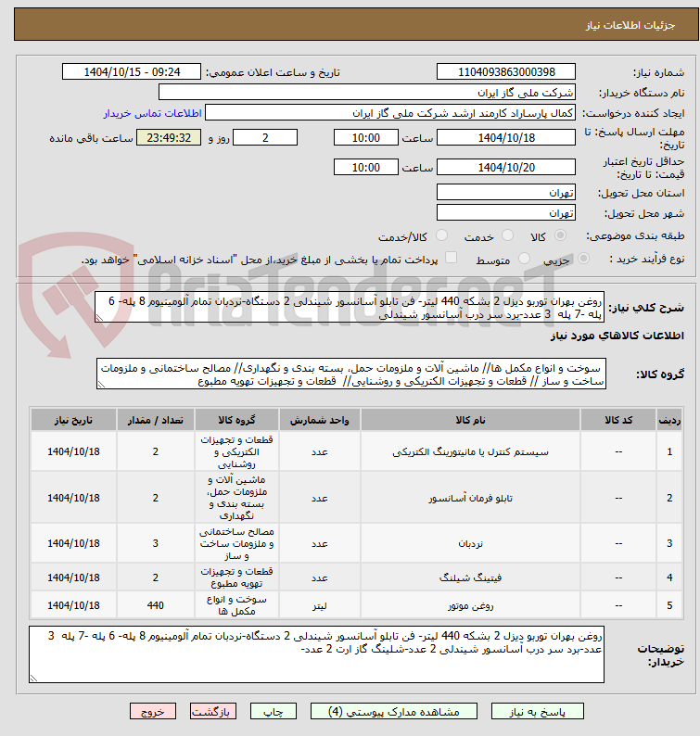Grab the resize handle of the 'توضیحات خریدار' box
Viewport: 700px width, 736px height.
tap(33, 679)
